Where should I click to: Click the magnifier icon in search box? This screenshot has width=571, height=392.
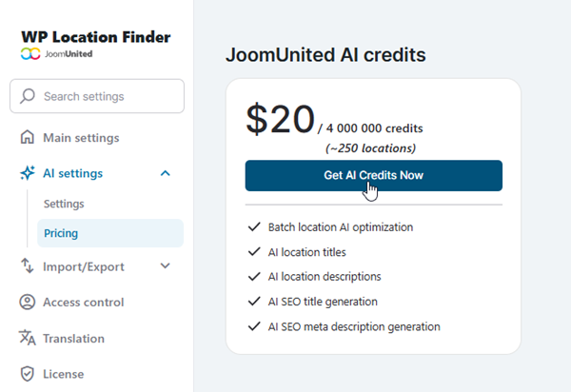coord(27,96)
